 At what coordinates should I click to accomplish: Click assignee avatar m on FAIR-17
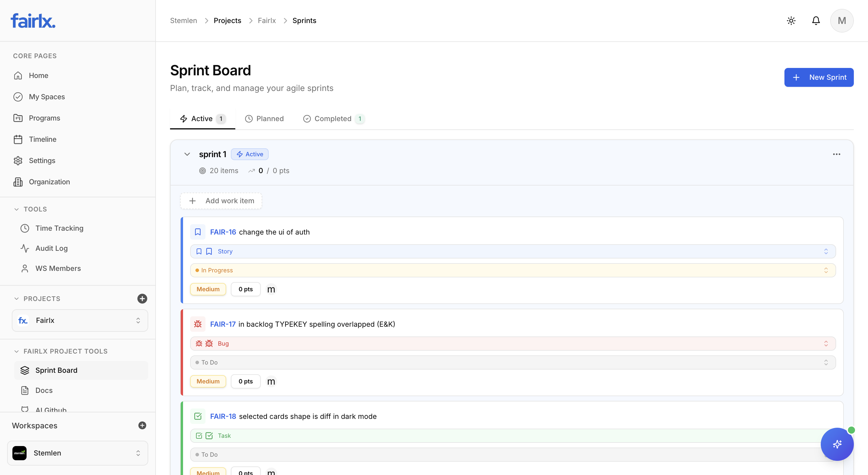(271, 381)
